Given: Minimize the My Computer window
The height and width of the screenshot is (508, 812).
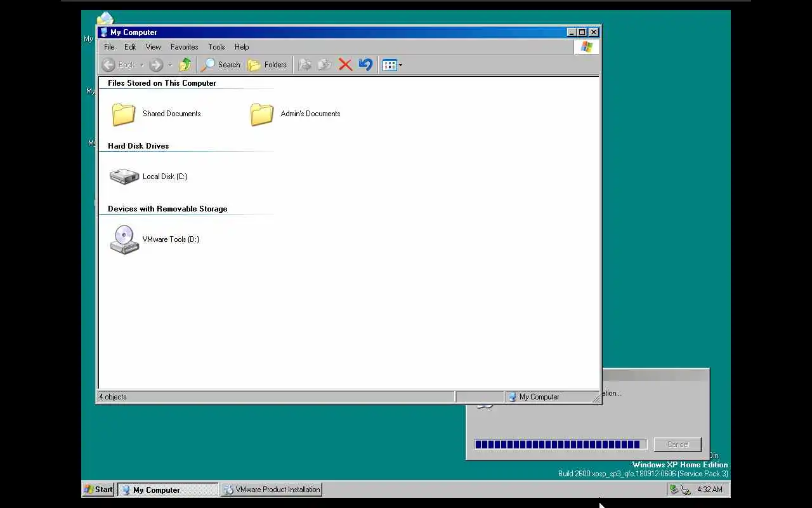Looking at the screenshot, I should tap(572, 32).
